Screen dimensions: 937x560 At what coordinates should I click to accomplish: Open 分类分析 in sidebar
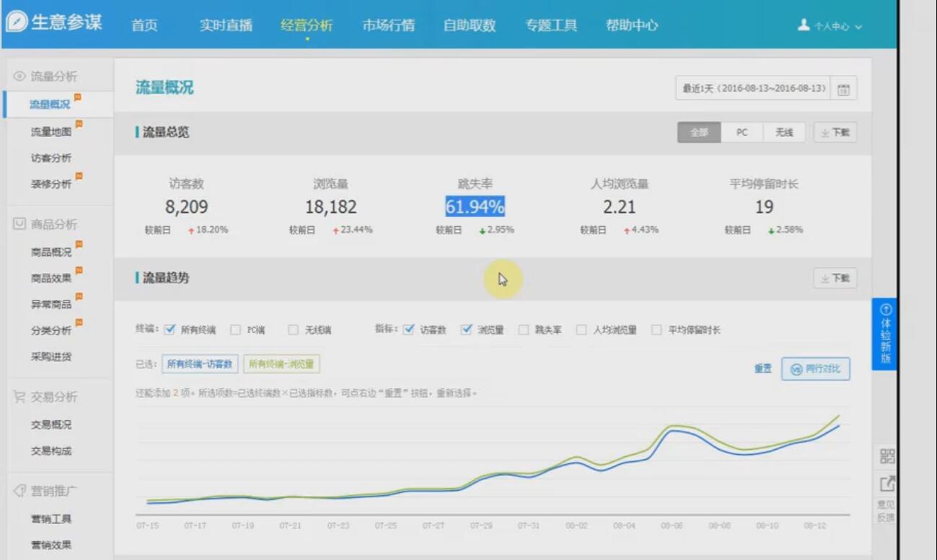tap(50, 330)
